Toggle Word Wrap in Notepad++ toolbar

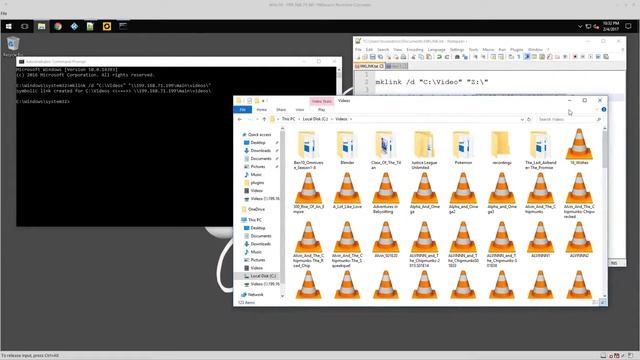511,57
